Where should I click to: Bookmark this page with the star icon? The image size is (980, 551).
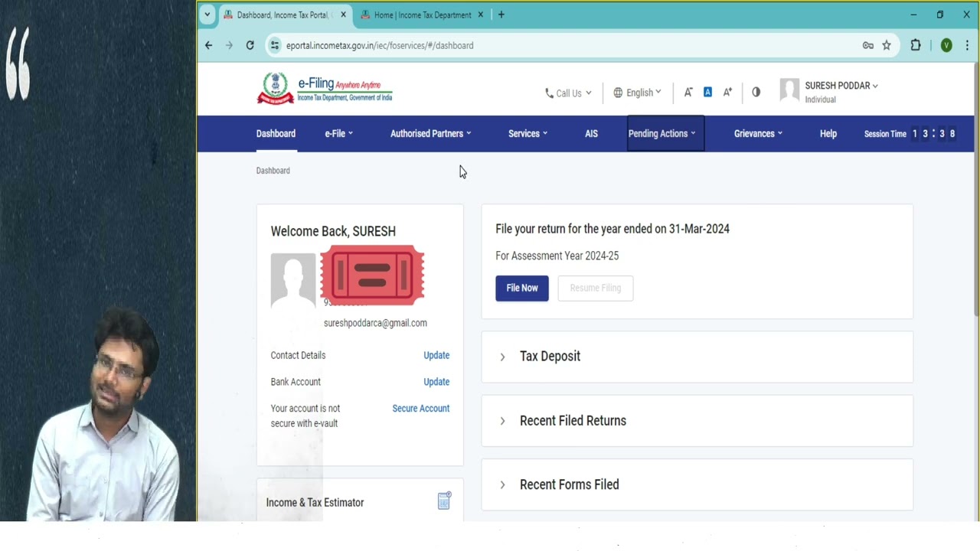pos(887,45)
